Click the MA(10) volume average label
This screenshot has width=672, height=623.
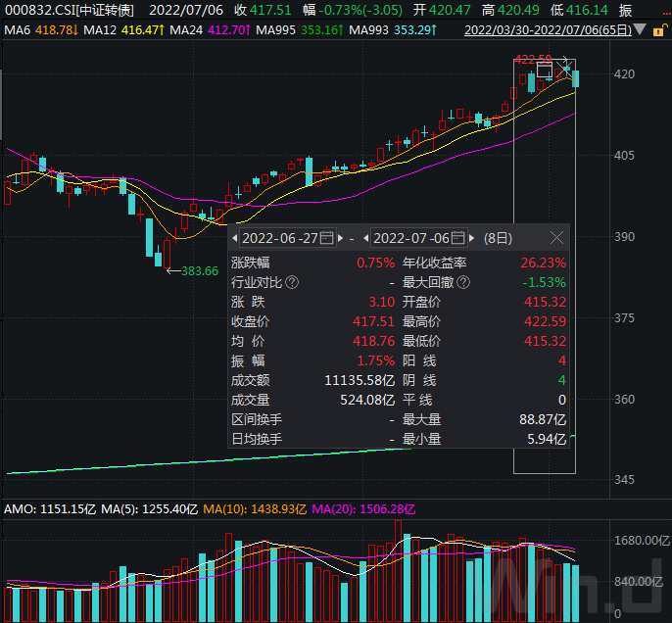(x=225, y=509)
